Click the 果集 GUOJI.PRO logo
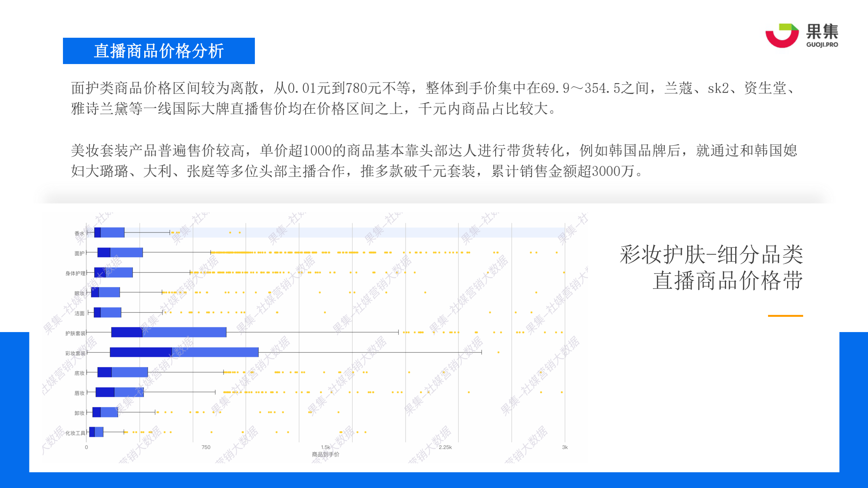The height and width of the screenshot is (488, 868). [x=802, y=36]
